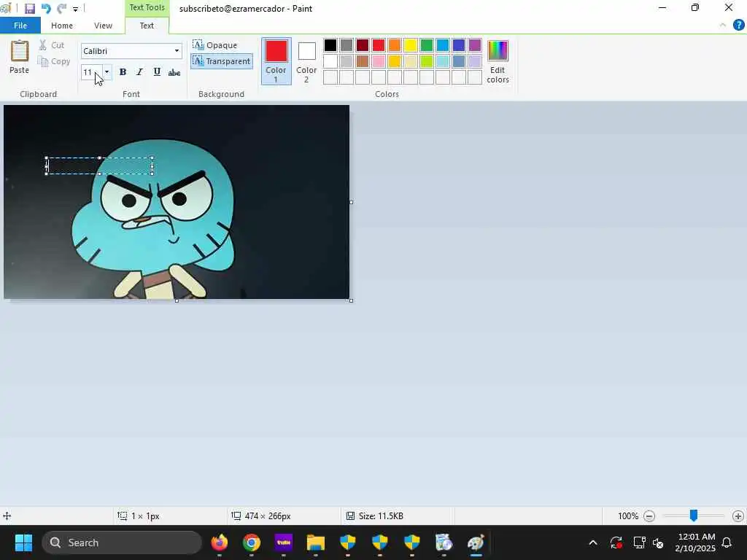The width and height of the screenshot is (747, 560).
Task: Select the Color 1 button
Action: pos(276,61)
